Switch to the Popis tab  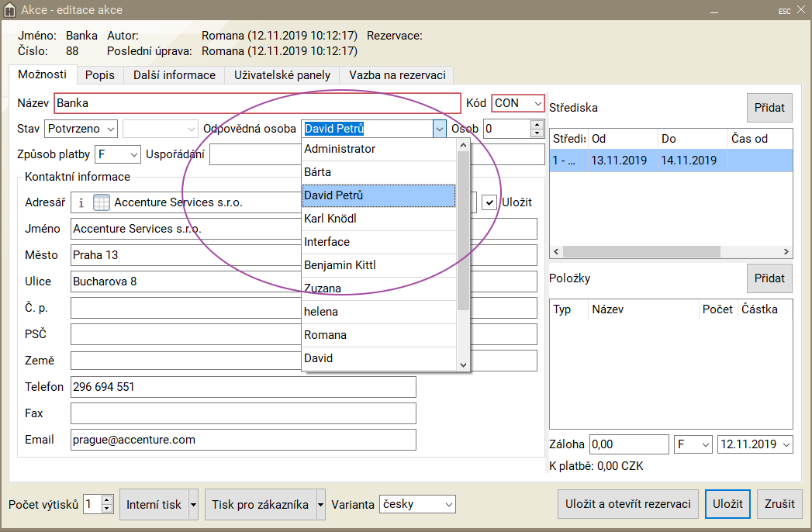100,75
